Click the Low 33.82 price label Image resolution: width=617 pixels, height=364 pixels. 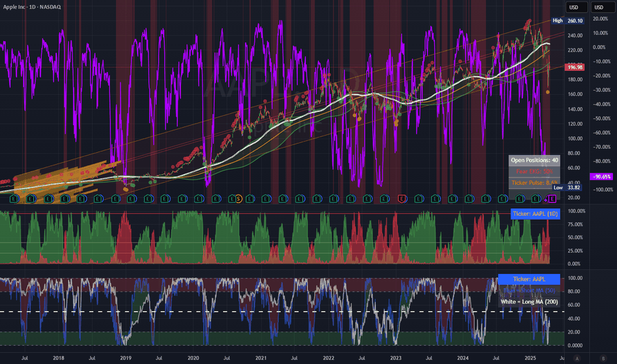point(567,187)
